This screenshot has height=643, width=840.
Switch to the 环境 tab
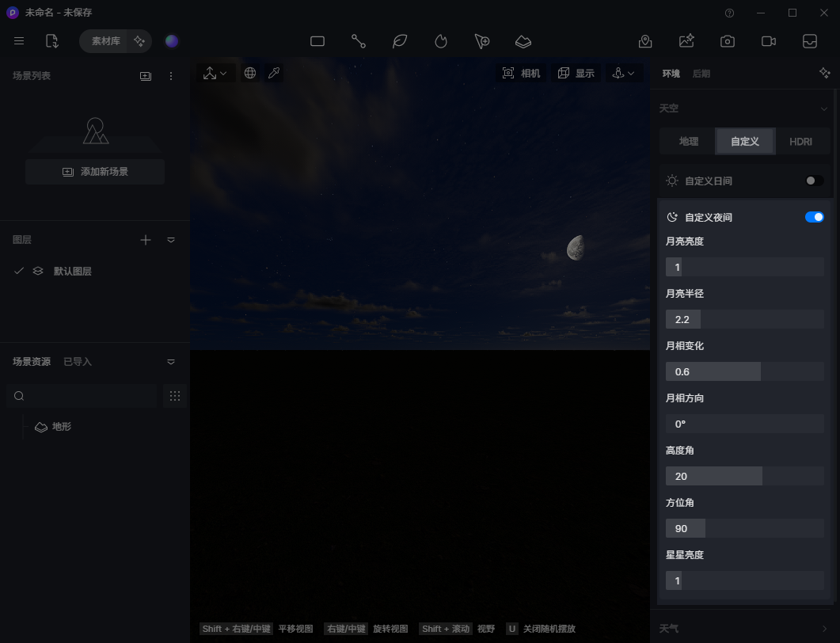pos(671,74)
